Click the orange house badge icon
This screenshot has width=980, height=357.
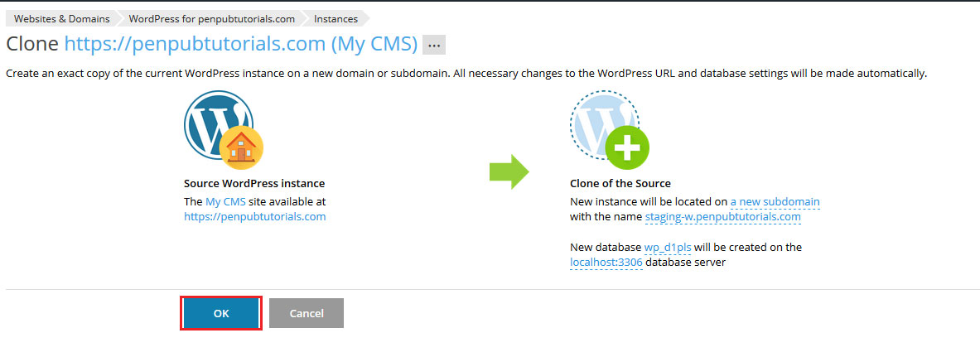[x=241, y=148]
